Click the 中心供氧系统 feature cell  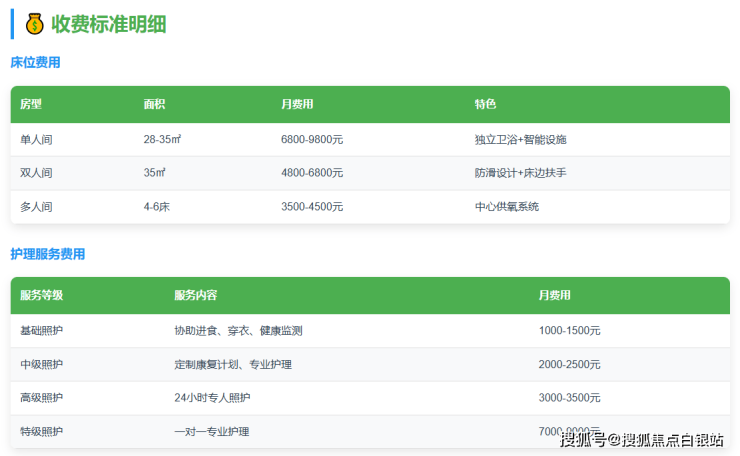[x=507, y=207]
